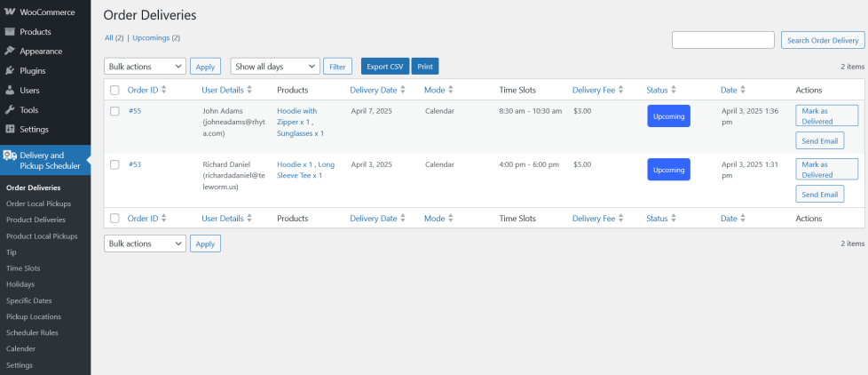Image resolution: width=868 pixels, height=375 pixels.
Task: Check the box for order #55
Action: pyautogui.click(x=114, y=111)
